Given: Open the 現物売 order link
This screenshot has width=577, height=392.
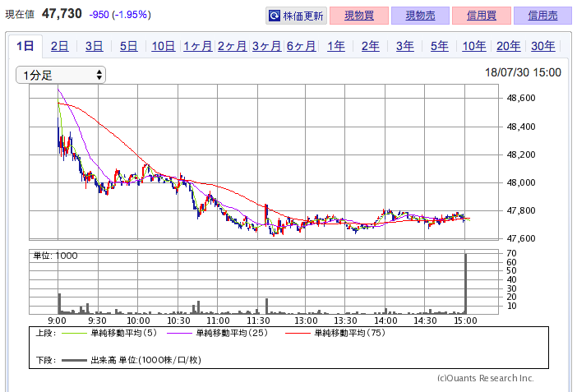Looking at the screenshot, I should coord(420,16).
